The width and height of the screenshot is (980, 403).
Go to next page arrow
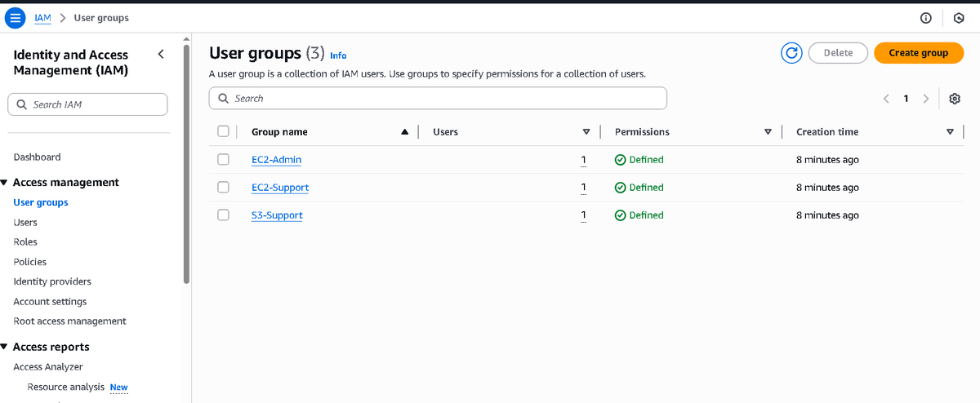point(925,99)
